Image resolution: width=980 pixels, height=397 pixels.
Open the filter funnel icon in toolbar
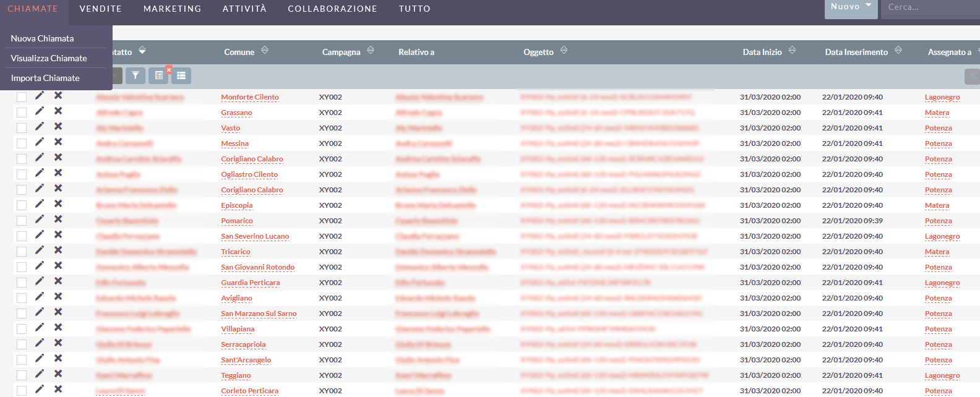(x=135, y=75)
